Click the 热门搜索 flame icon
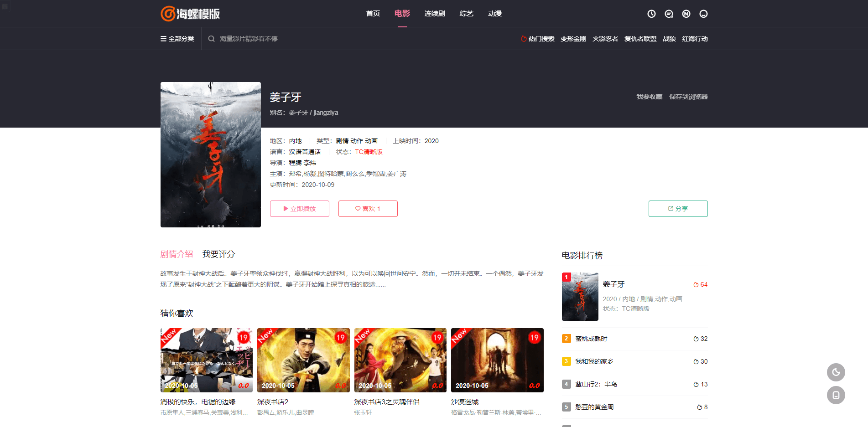Image resolution: width=868 pixels, height=427 pixels. (x=524, y=39)
